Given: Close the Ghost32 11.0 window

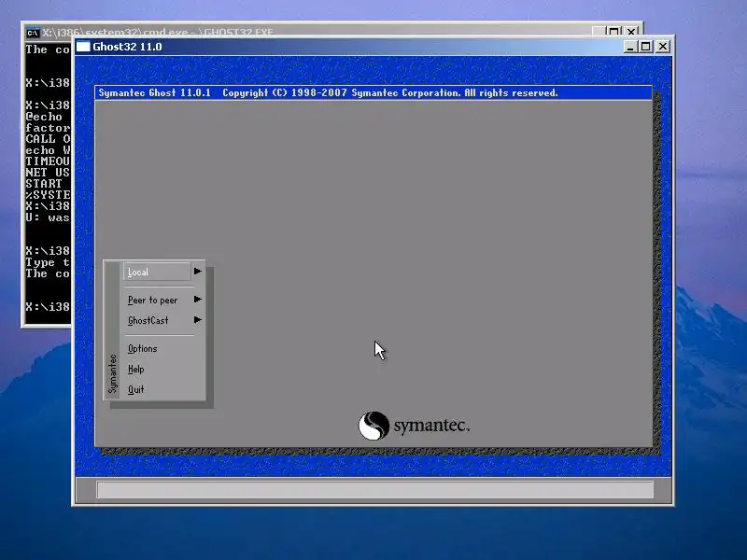Looking at the screenshot, I should [x=663, y=47].
